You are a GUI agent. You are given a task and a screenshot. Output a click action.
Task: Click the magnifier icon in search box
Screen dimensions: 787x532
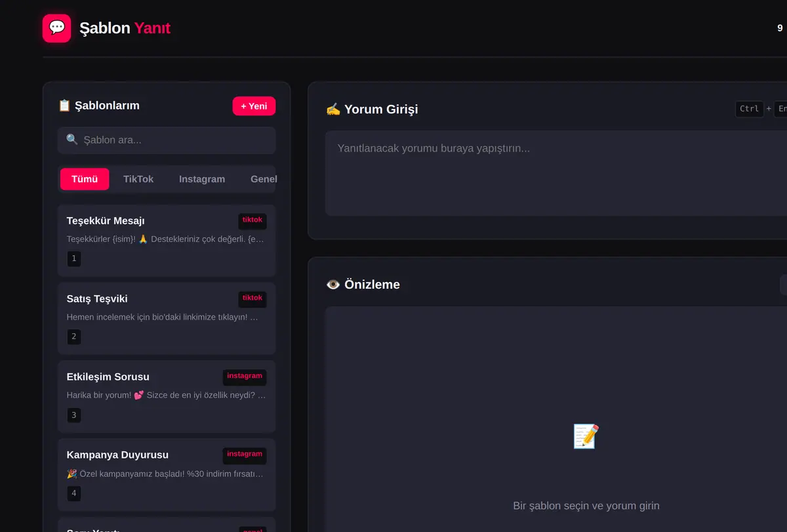tap(72, 140)
